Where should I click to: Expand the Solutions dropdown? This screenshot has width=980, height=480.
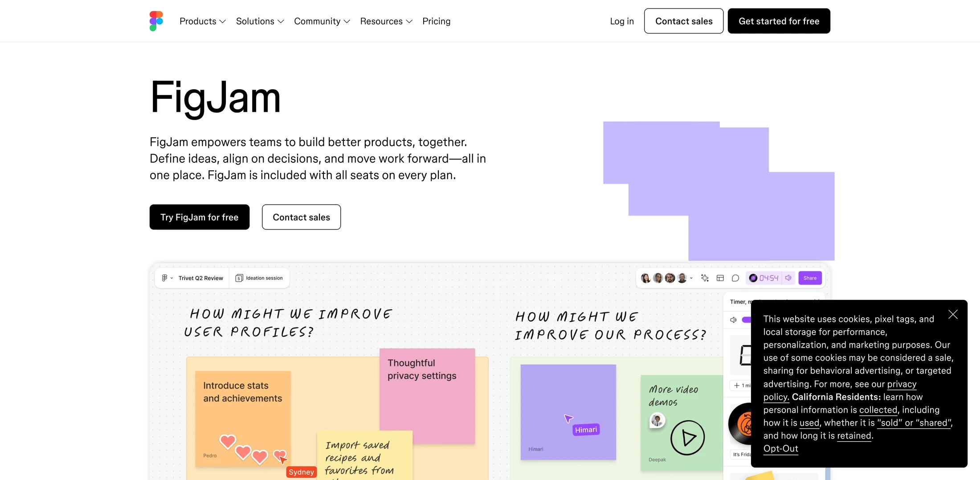pyautogui.click(x=260, y=21)
